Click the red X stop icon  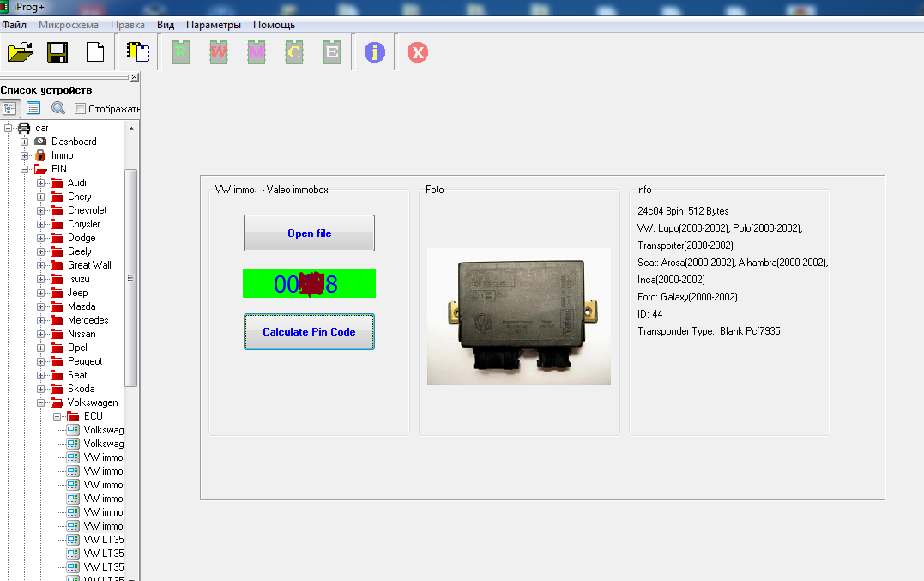pos(418,52)
